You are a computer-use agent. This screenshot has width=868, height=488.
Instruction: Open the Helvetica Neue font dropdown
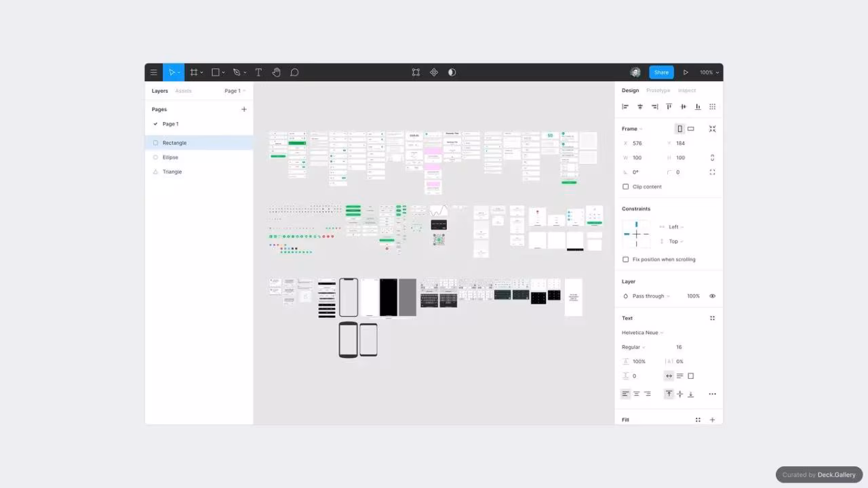click(x=642, y=333)
